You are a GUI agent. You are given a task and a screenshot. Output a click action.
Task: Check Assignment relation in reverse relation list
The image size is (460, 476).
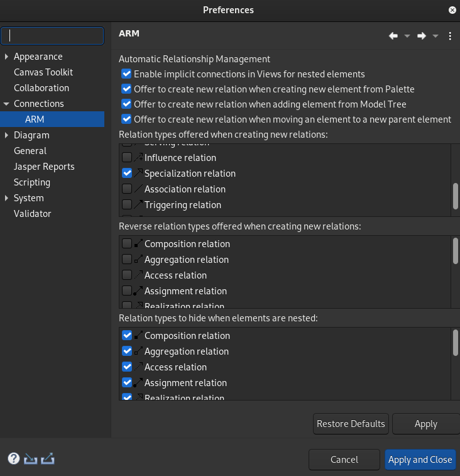point(127,291)
